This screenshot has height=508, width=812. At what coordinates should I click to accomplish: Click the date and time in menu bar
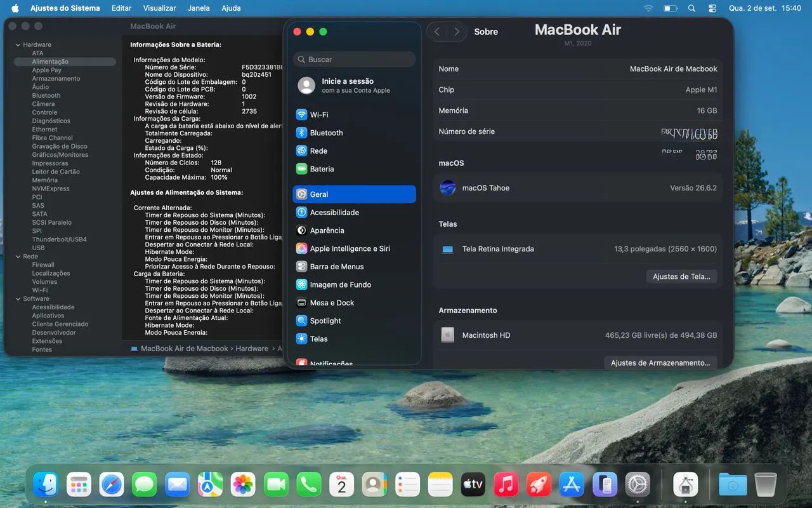(765, 8)
